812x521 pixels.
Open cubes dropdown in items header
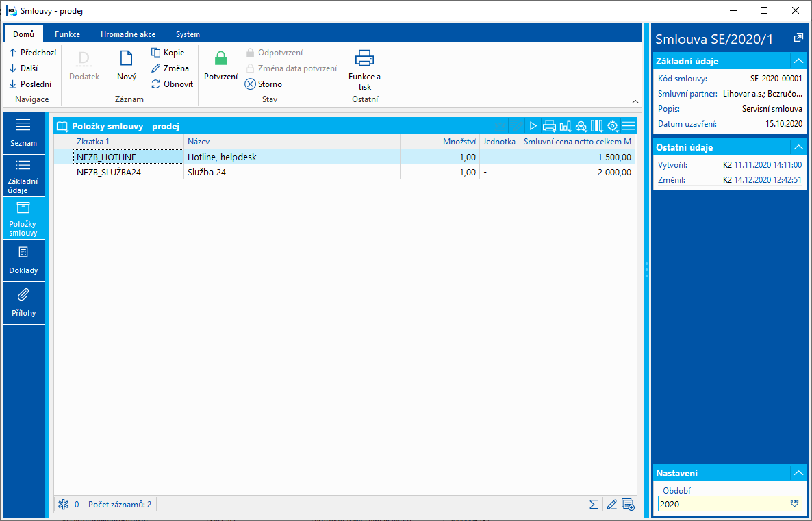(581, 126)
